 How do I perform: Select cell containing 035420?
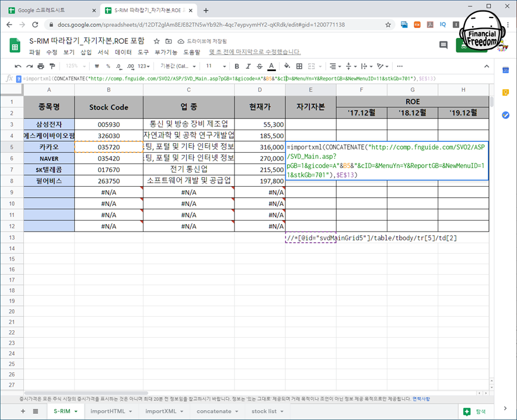point(109,158)
